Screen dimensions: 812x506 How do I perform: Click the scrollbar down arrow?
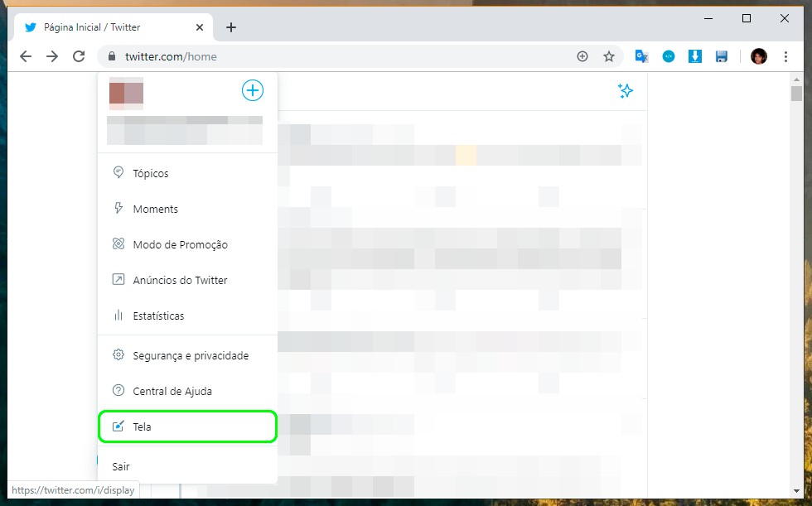pos(796,490)
